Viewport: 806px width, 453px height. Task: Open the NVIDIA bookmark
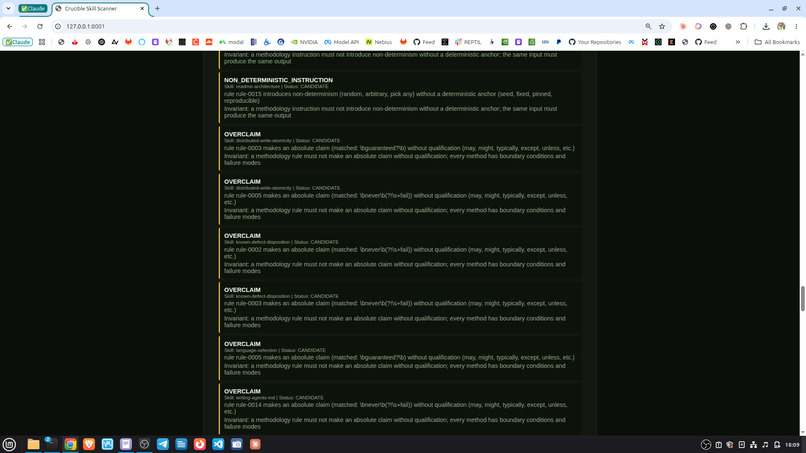304,42
